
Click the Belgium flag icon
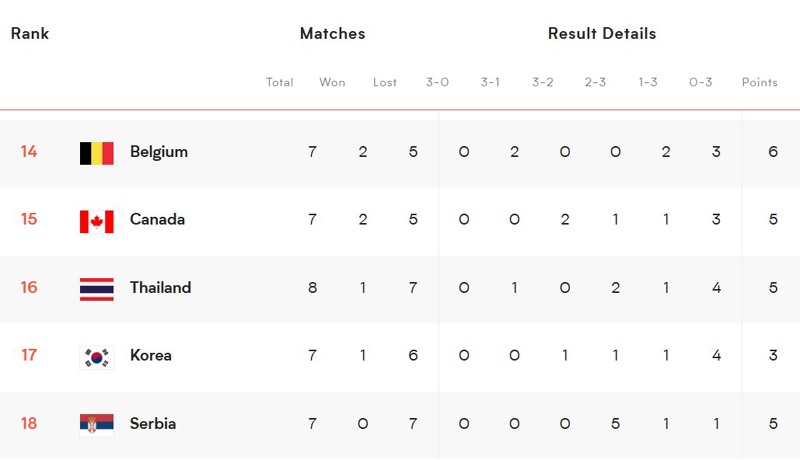pyautogui.click(x=96, y=153)
